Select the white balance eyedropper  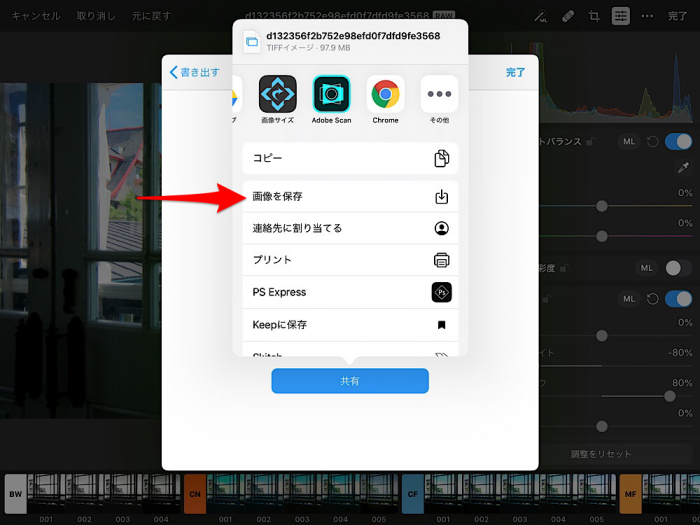click(x=683, y=167)
